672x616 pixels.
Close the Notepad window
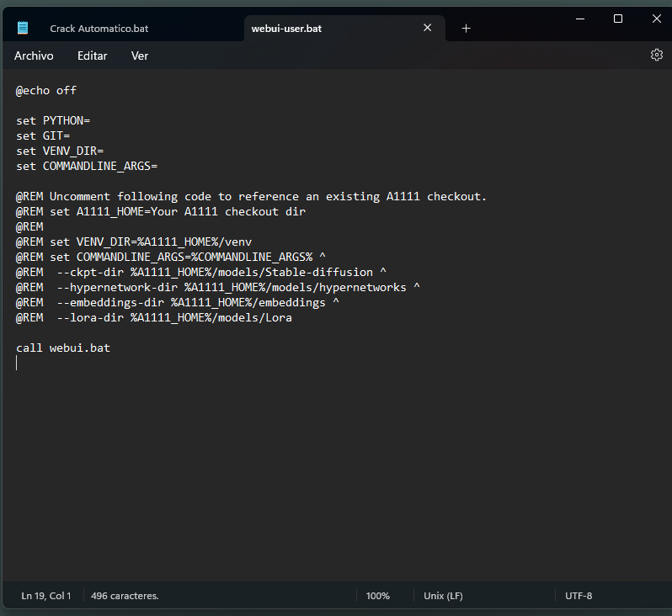[656, 19]
